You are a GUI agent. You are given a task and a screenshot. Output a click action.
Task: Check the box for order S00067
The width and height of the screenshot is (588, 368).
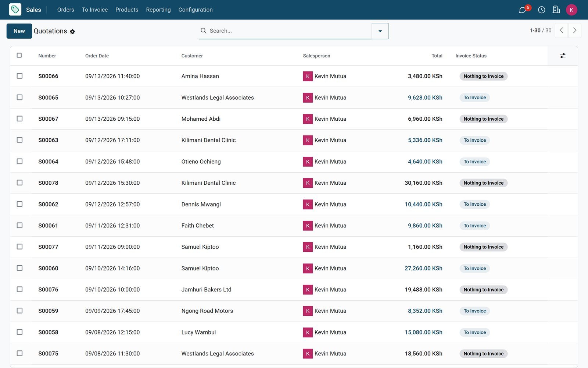(19, 118)
